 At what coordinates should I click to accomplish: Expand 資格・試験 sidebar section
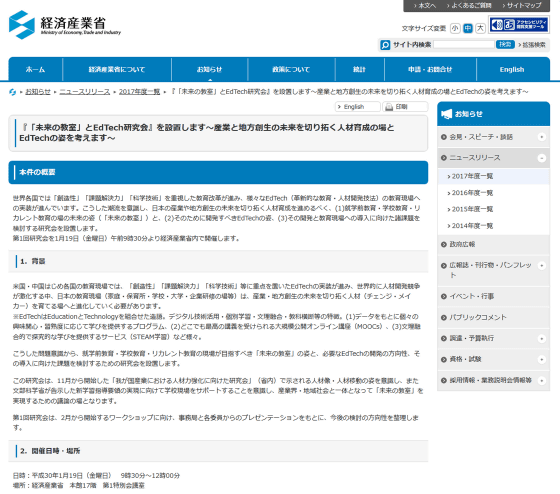[542, 359]
